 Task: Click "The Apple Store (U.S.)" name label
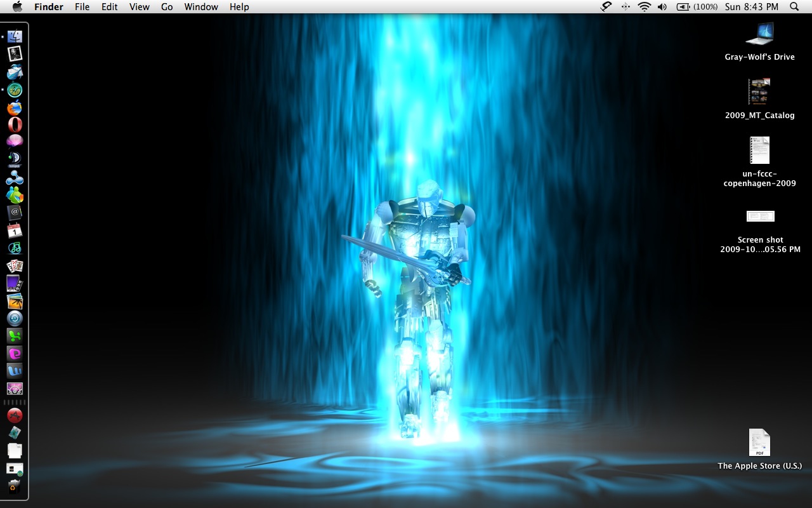click(x=759, y=466)
